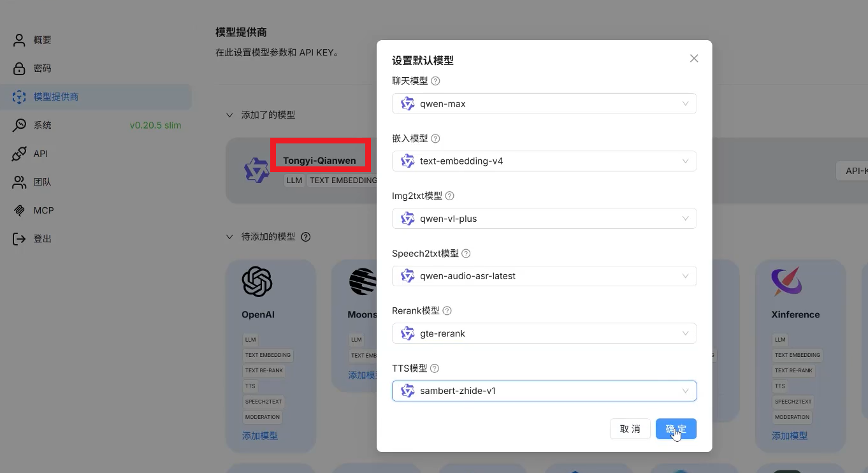Open the TTS sambert-zhide-v1 dropdown
The image size is (868, 473).
pos(544,391)
